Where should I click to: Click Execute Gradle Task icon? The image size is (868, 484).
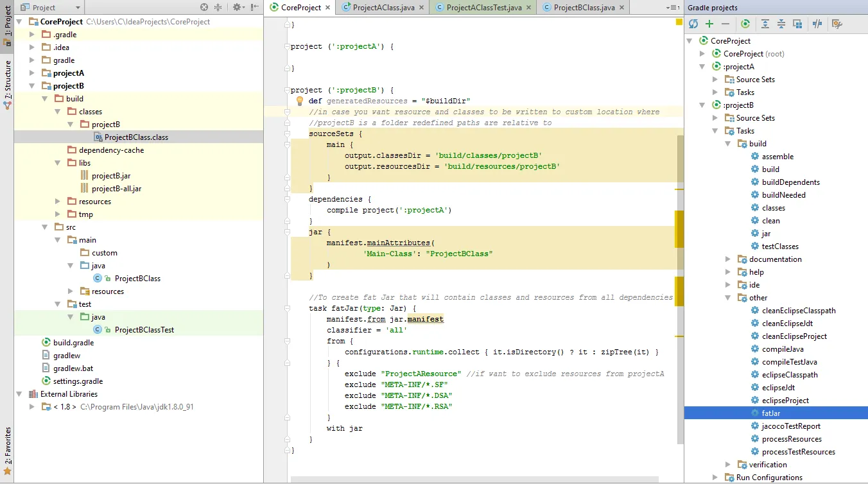pyautogui.click(x=745, y=24)
